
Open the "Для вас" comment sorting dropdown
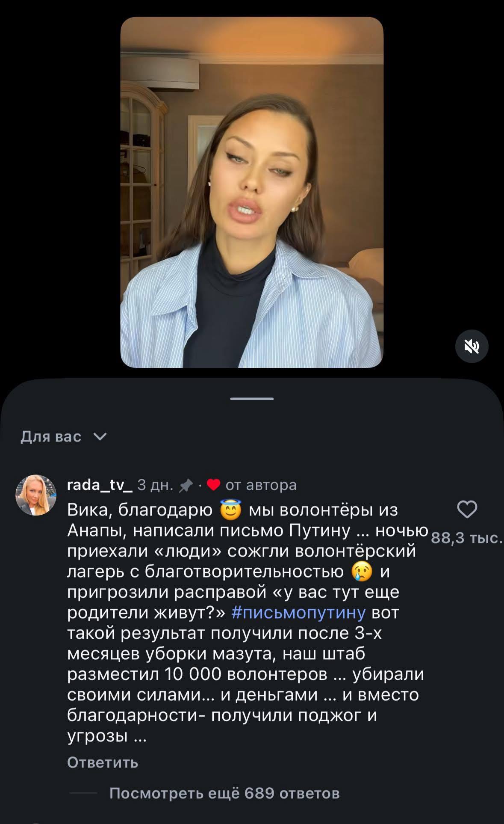[x=51, y=436]
